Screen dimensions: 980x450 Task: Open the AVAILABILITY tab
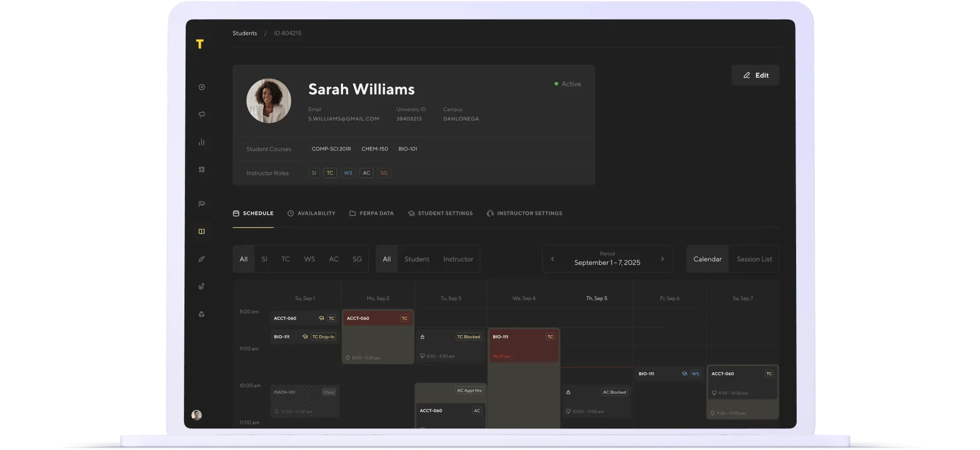click(311, 213)
